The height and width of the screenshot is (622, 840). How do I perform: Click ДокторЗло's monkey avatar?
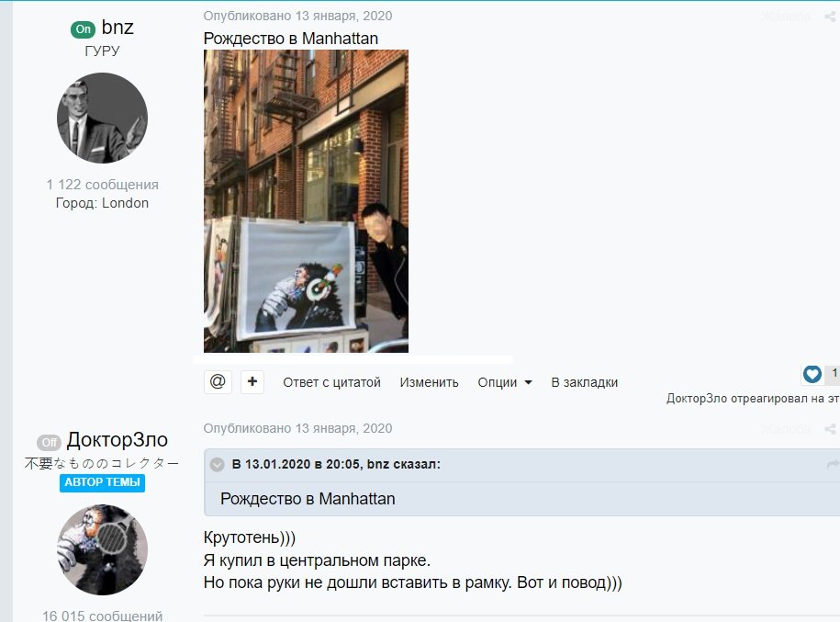point(102,549)
